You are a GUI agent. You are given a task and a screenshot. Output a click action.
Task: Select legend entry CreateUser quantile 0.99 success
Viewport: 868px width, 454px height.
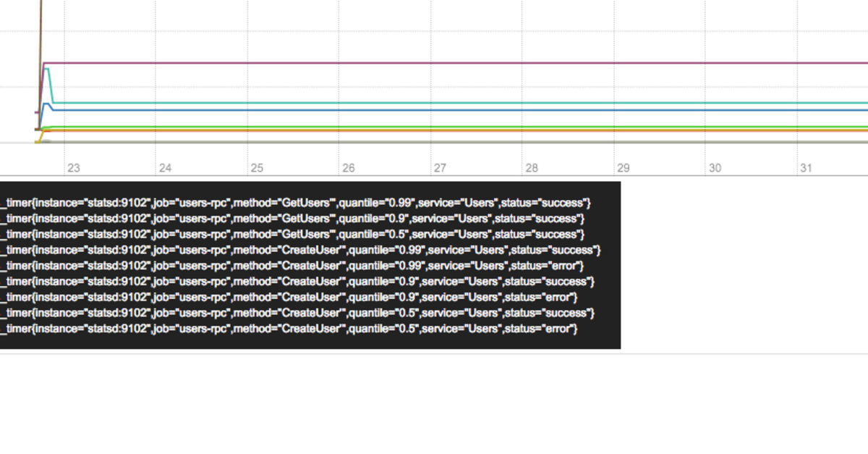[301, 250]
